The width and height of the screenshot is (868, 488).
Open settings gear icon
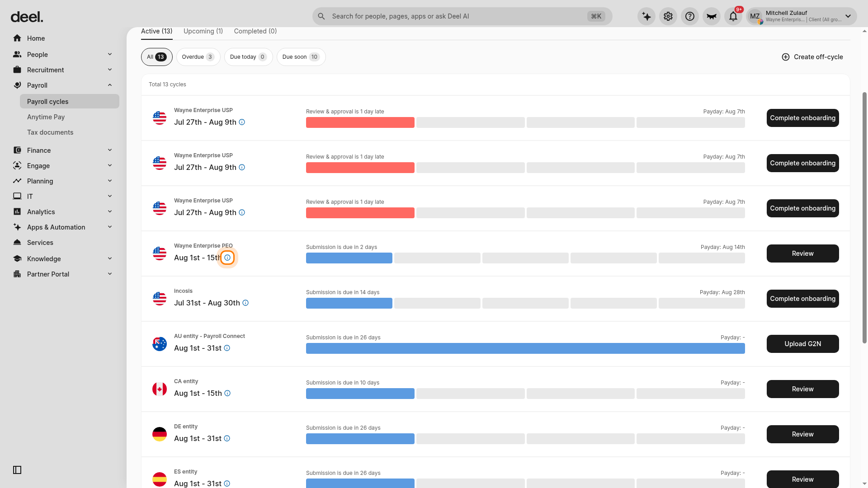pos(668,17)
